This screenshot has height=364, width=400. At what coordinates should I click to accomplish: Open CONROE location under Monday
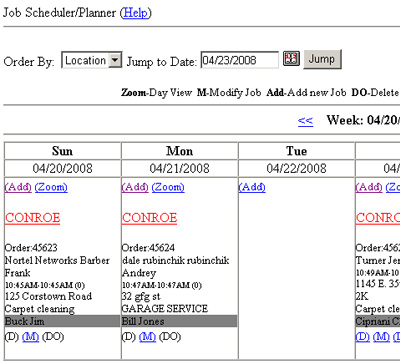click(x=149, y=218)
